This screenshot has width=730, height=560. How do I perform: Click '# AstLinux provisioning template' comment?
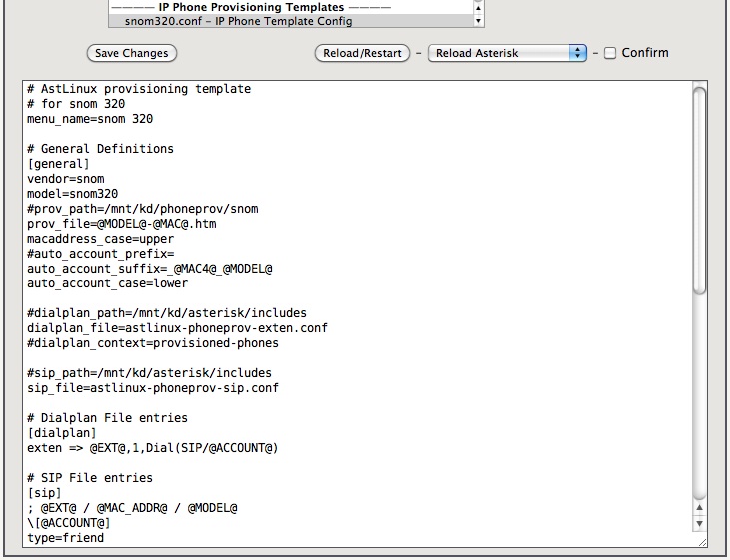tap(139, 89)
